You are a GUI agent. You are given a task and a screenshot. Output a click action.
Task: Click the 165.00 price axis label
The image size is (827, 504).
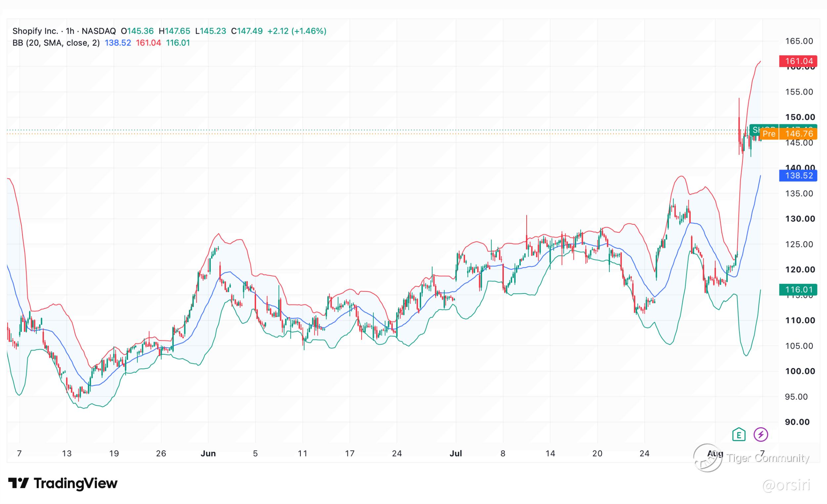(799, 41)
